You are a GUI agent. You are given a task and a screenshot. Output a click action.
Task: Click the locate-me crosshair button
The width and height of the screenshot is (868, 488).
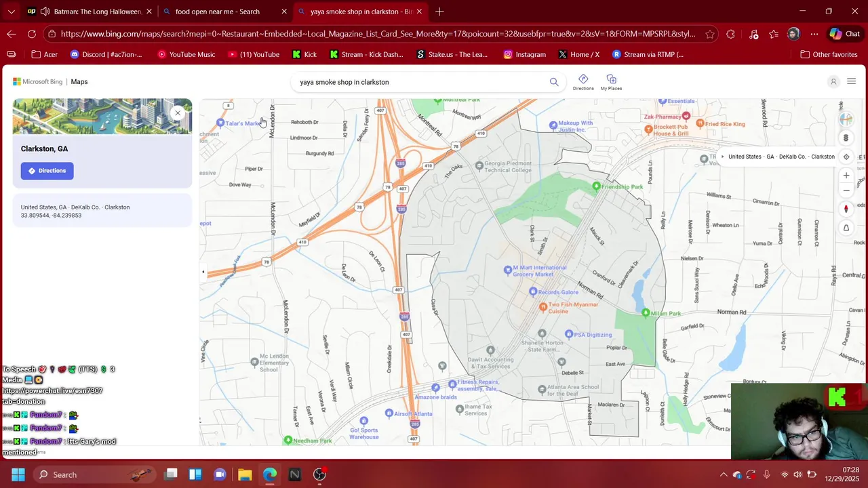(846, 157)
